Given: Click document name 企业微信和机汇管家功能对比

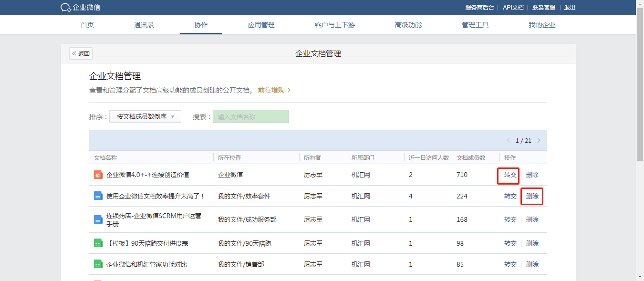Looking at the screenshot, I should 147,264.
